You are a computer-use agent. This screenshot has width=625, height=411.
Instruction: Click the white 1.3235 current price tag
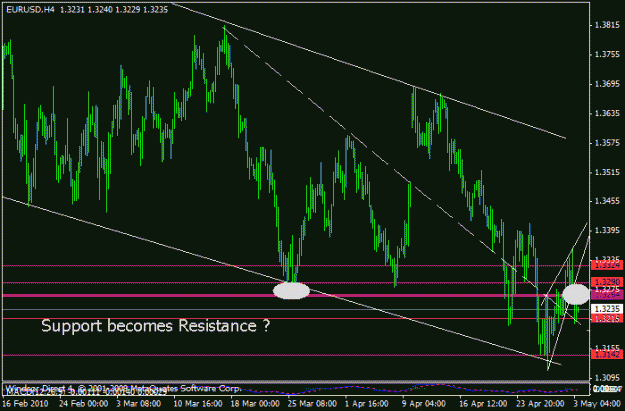[607, 309]
